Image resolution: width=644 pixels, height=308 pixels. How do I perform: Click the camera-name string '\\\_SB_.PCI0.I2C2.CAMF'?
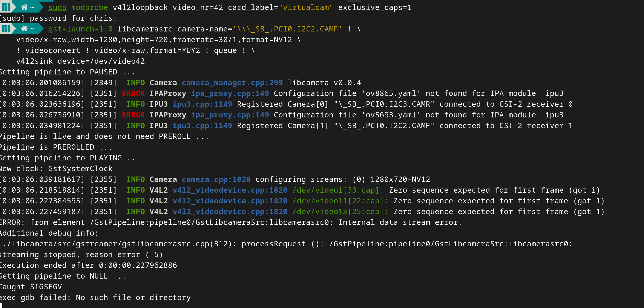click(x=287, y=29)
